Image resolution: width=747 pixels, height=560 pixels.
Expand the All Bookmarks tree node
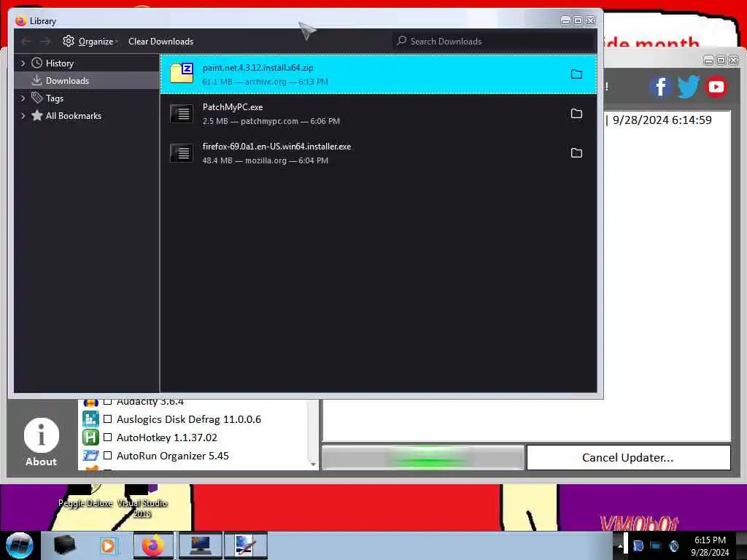[23, 116]
